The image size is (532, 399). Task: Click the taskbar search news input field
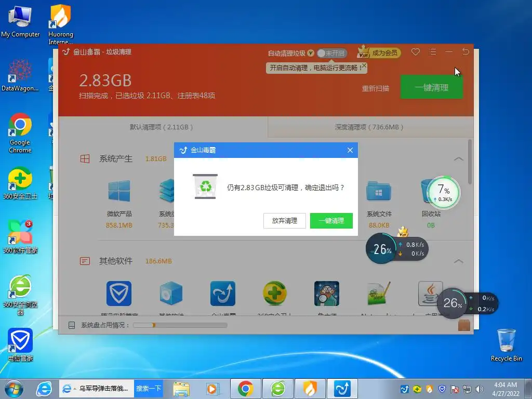coord(97,389)
